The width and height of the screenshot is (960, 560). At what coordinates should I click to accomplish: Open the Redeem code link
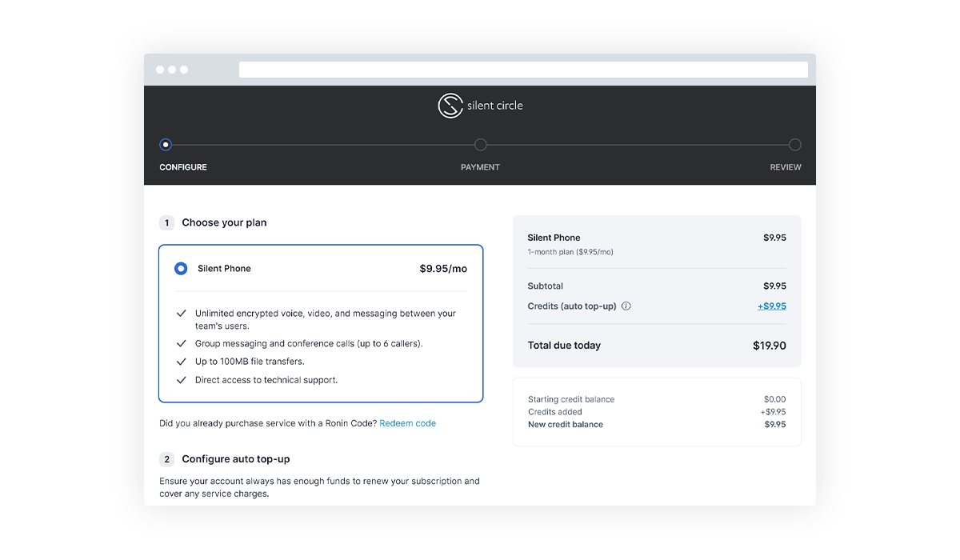408,423
